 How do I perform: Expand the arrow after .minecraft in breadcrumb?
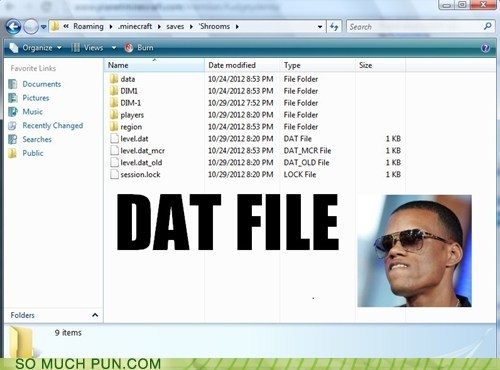point(159,27)
